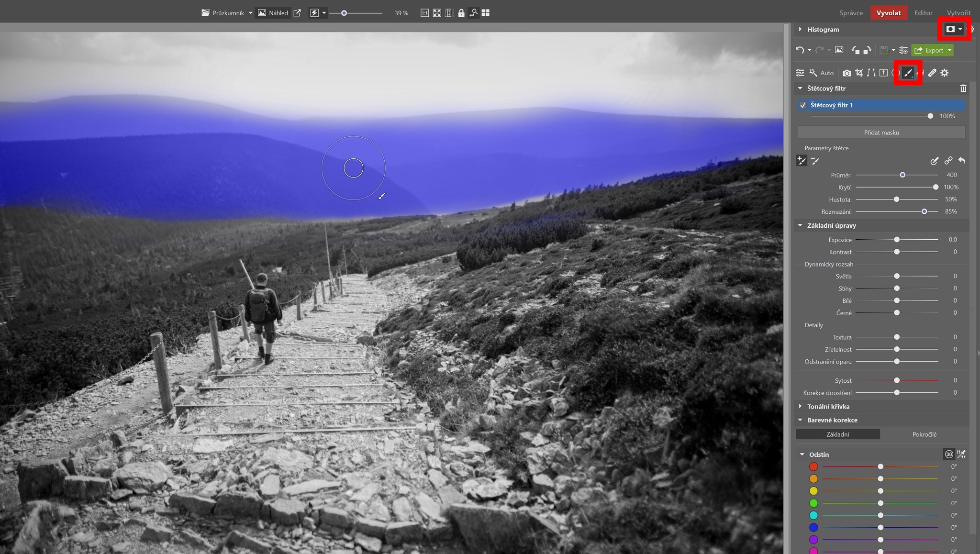
Task: Toggle the quick preview lightning button
Action: 314,13
